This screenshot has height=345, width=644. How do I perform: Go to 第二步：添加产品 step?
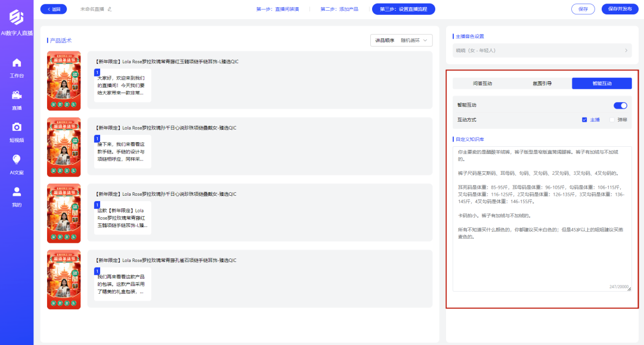coord(339,9)
